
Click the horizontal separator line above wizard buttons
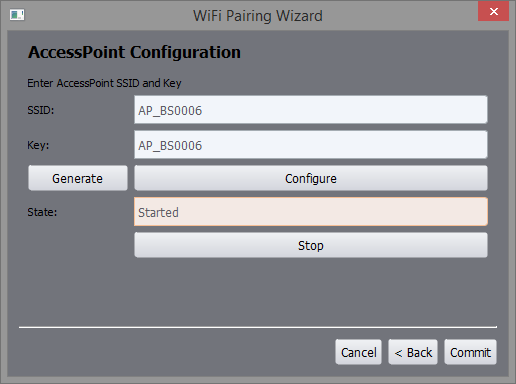pyautogui.click(x=258, y=327)
